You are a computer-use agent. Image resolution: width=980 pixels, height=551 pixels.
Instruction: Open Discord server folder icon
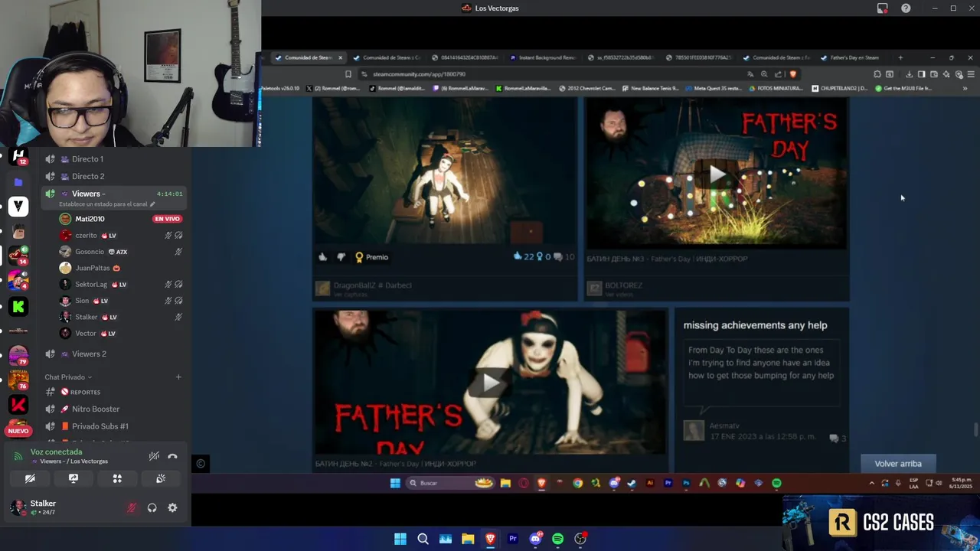pyautogui.click(x=18, y=182)
